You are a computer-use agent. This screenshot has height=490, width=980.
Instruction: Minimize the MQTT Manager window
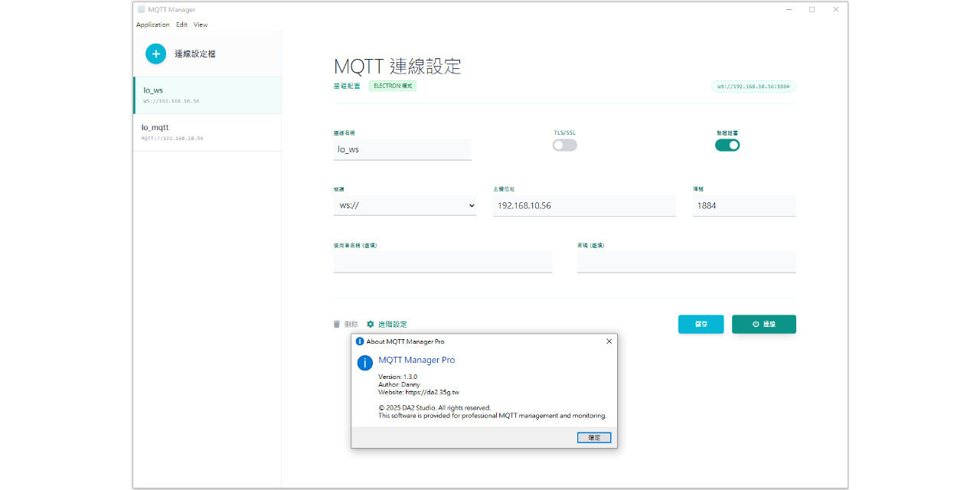(789, 10)
